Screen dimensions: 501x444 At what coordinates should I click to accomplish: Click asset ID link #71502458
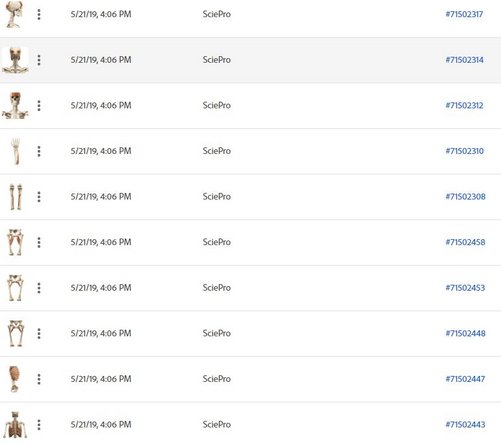[465, 242]
